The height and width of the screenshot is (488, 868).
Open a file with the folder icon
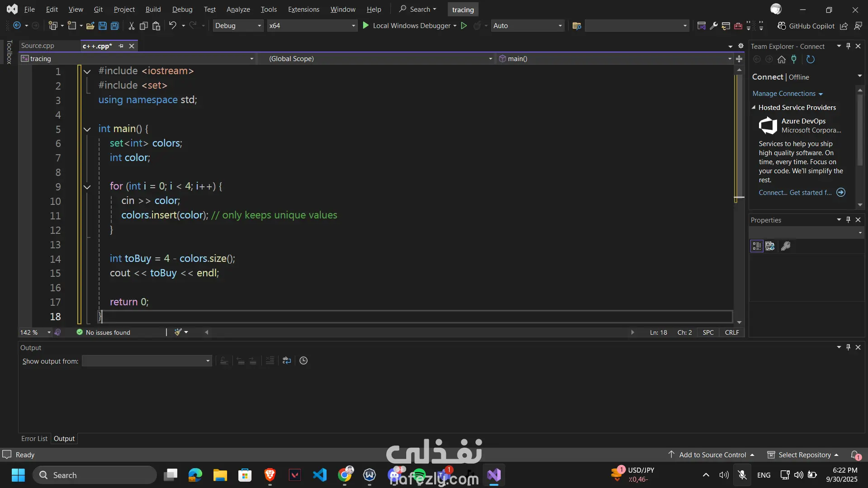[90, 26]
